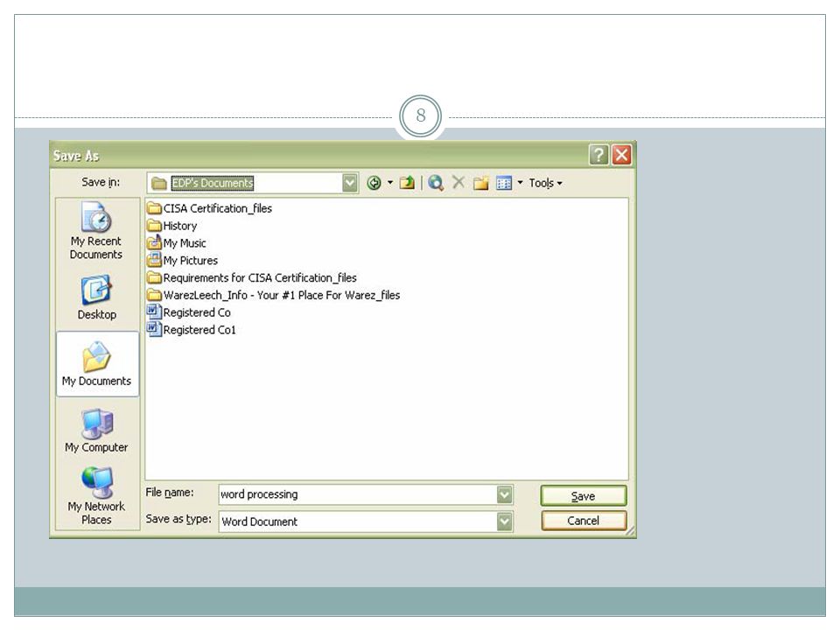
Task: Expand the Save as type dropdown arrow
Action: (x=505, y=521)
